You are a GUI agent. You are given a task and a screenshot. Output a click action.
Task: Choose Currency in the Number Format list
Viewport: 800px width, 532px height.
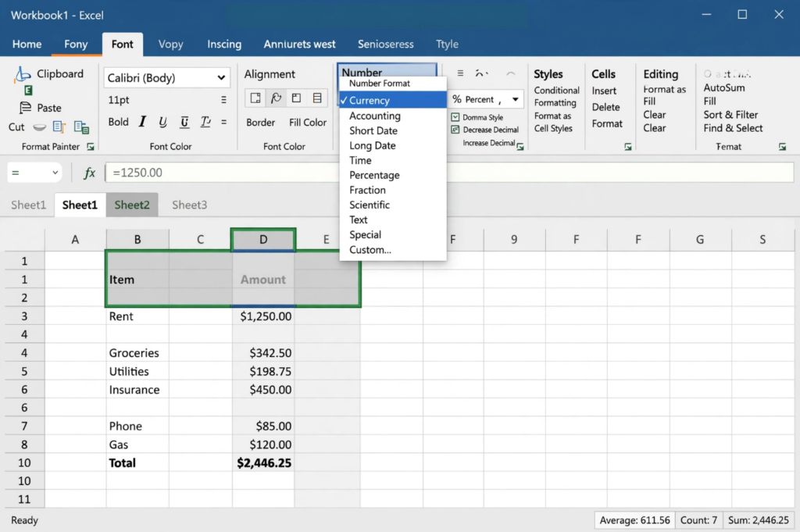pos(393,100)
